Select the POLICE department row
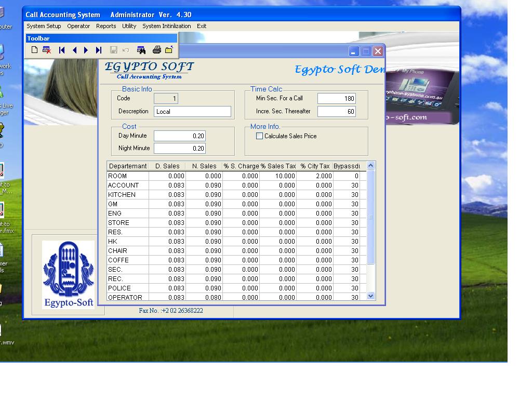The width and height of the screenshot is (532, 399). (x=236, y=288)
